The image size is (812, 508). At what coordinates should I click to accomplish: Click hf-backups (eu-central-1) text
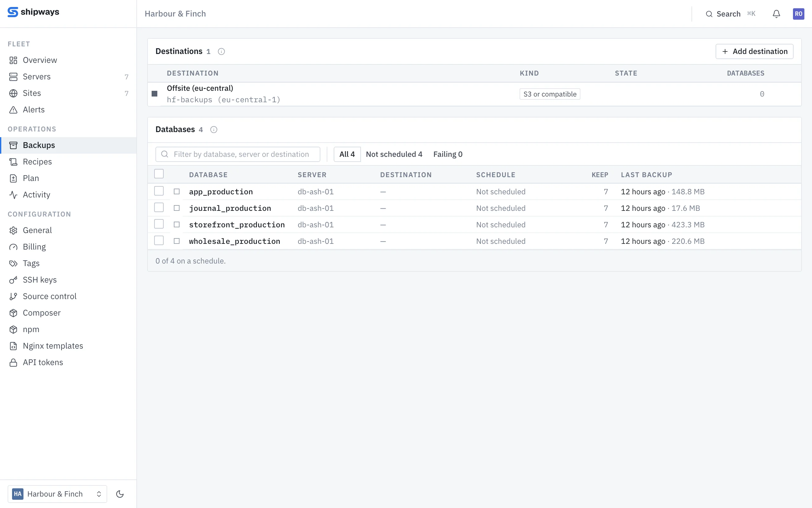[x=224, y=100]
